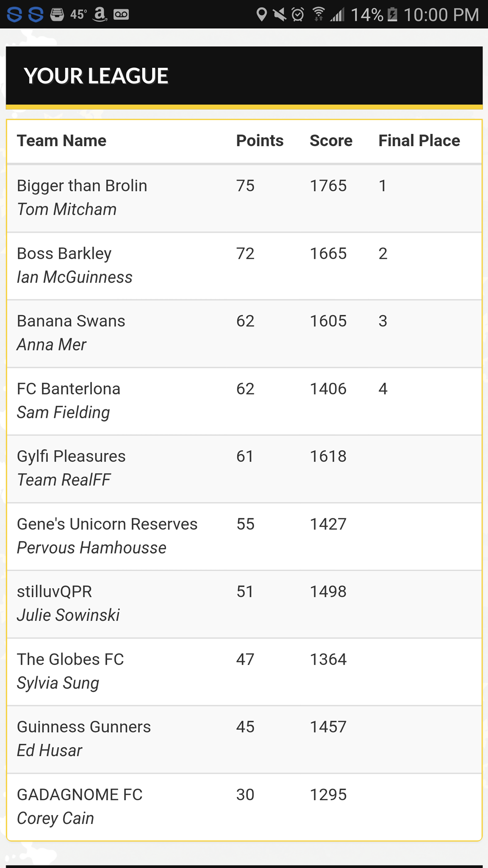Open the GADAGNOME FC team row
488x868 pixels.
244,807
